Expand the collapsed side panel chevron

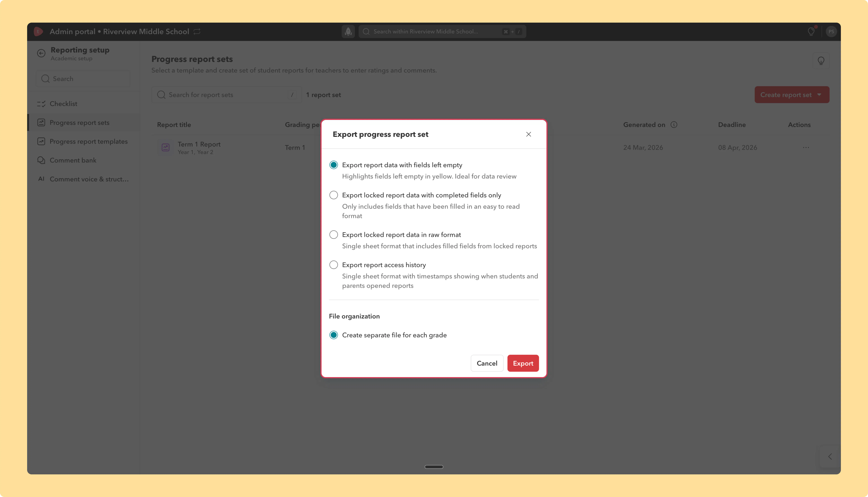[x=830, y=456]
